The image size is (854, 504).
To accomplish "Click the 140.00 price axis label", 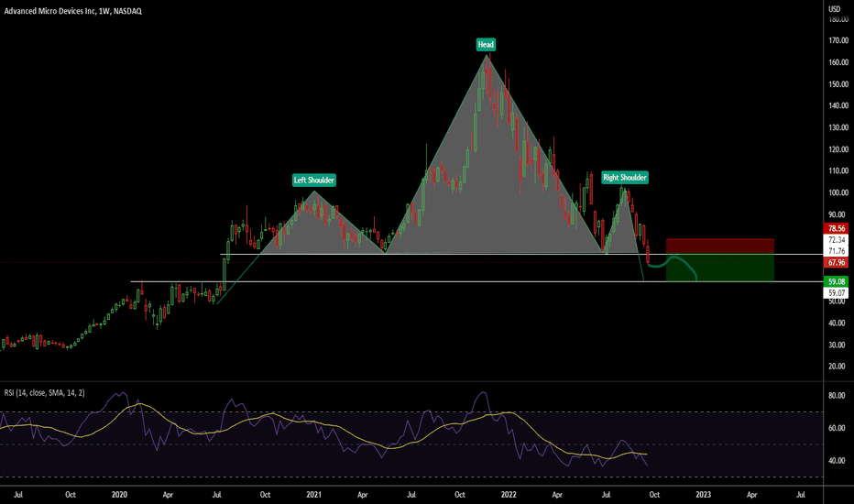I will (838, 105).
